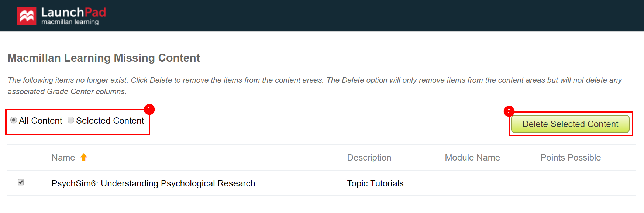Click the Module Name column header
The height and width of the screenshot is (213, 644).
(x=472, y=158)
